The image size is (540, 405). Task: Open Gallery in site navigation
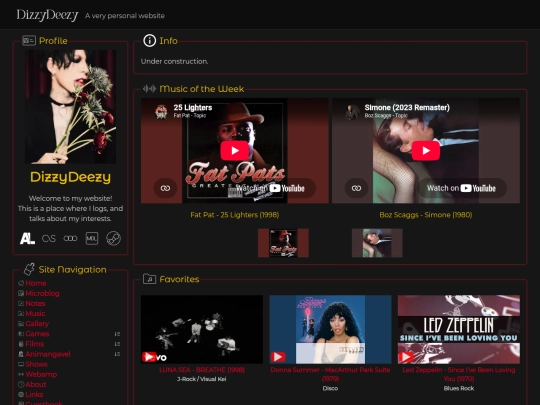pyautogui.click(x=37, y=324)
